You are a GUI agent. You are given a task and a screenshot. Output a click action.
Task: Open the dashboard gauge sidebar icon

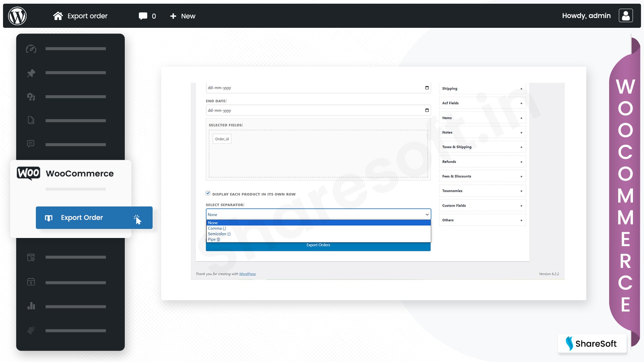pyautogui.click(x=31, y=49)
